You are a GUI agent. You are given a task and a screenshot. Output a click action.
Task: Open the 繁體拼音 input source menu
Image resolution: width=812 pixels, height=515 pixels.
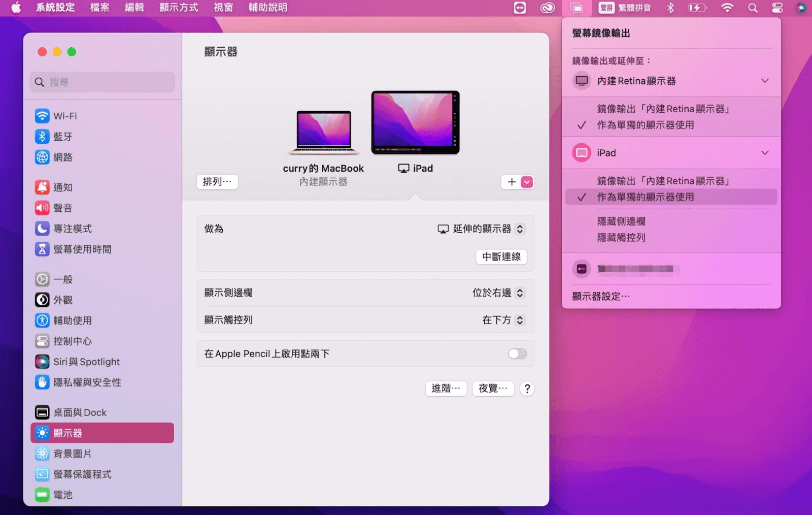[x=624, y=8]
